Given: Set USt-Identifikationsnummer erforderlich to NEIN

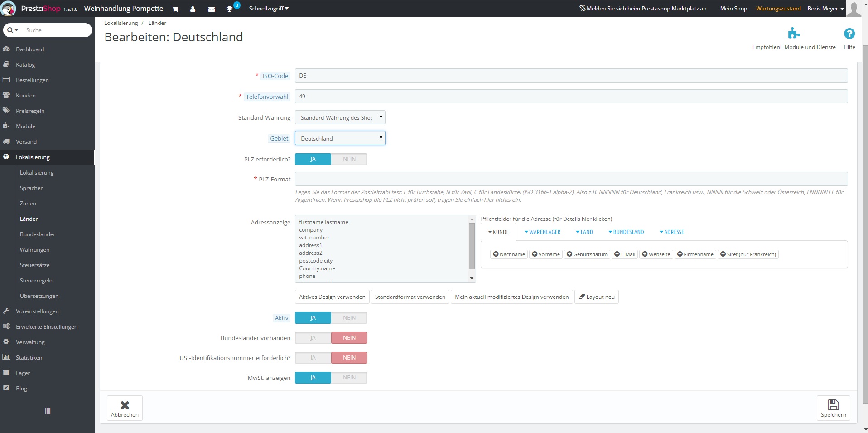Looking at the screenshot, I should [349, 358].
